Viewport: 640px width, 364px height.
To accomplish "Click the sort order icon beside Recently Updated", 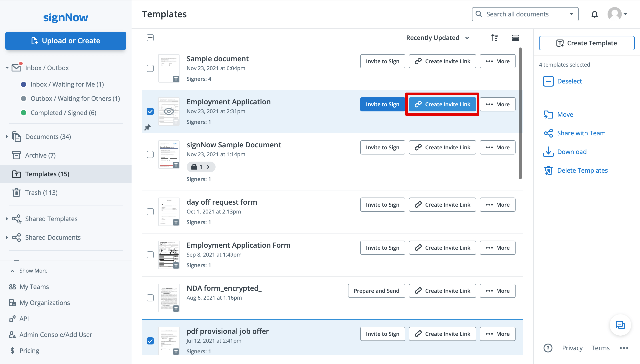I will point(495,38).
